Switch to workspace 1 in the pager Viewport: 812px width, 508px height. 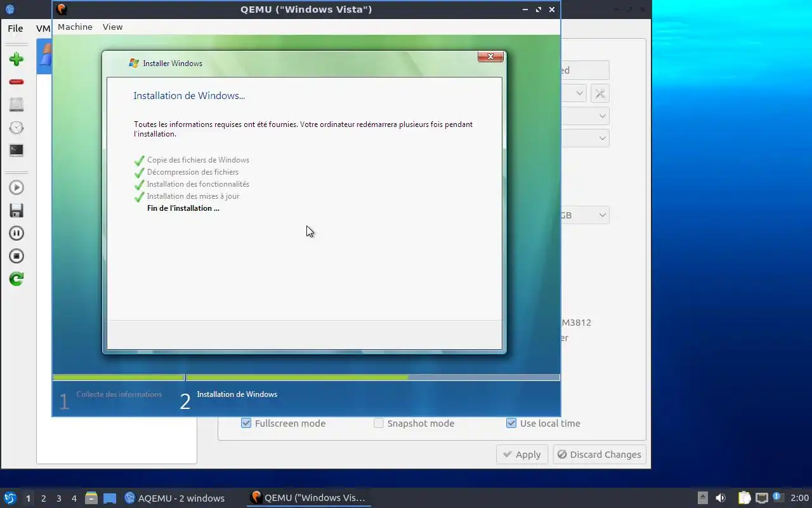tap(28, 498)
